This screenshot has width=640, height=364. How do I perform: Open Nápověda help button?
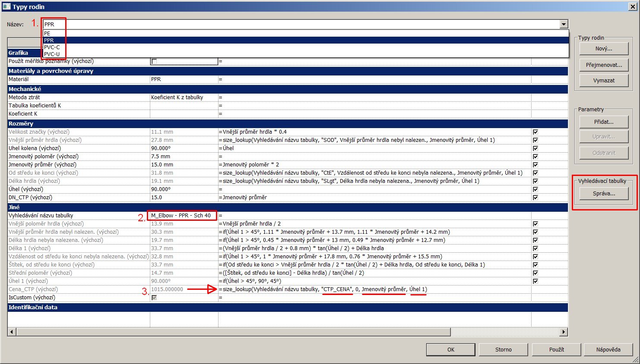click(608, 349)
